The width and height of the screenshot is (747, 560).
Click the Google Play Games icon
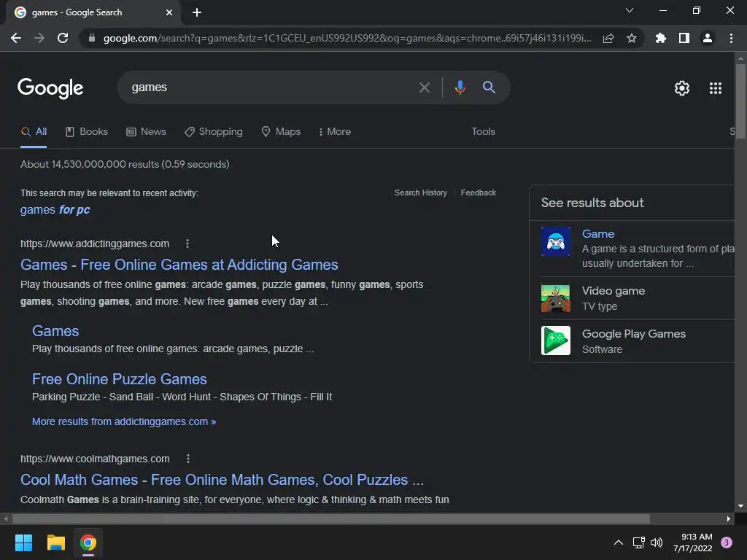[x=555, y=341]
